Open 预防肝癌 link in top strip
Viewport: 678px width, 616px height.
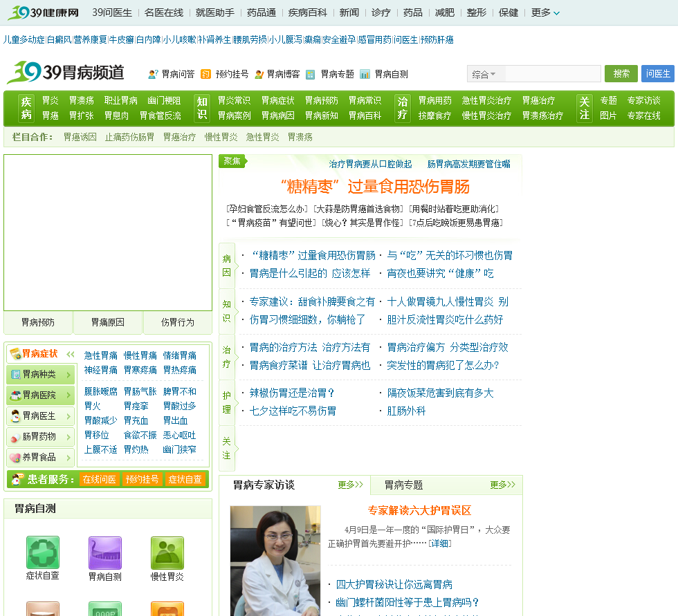(x=437, y=39)
